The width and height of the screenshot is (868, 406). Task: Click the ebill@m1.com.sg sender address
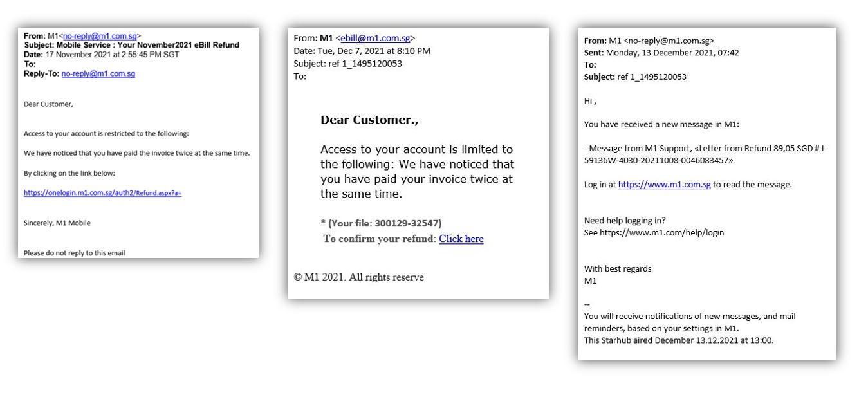pyautogui.click(x=375, y=39)
